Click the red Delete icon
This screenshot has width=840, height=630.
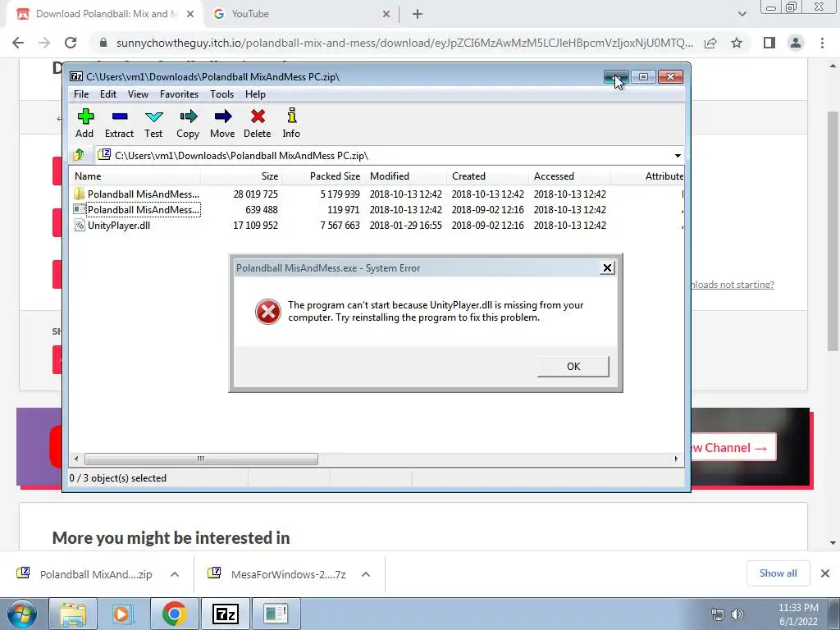(257, 123)
